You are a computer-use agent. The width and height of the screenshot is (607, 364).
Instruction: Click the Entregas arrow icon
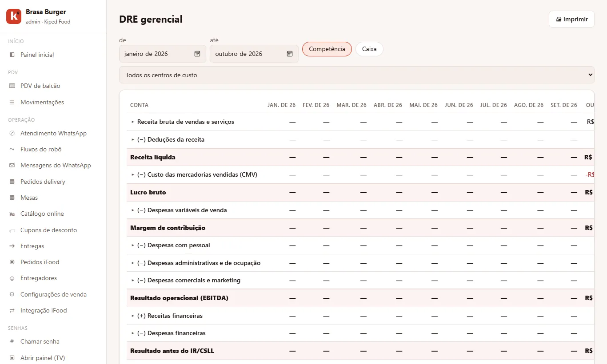[x=12, y=246]
